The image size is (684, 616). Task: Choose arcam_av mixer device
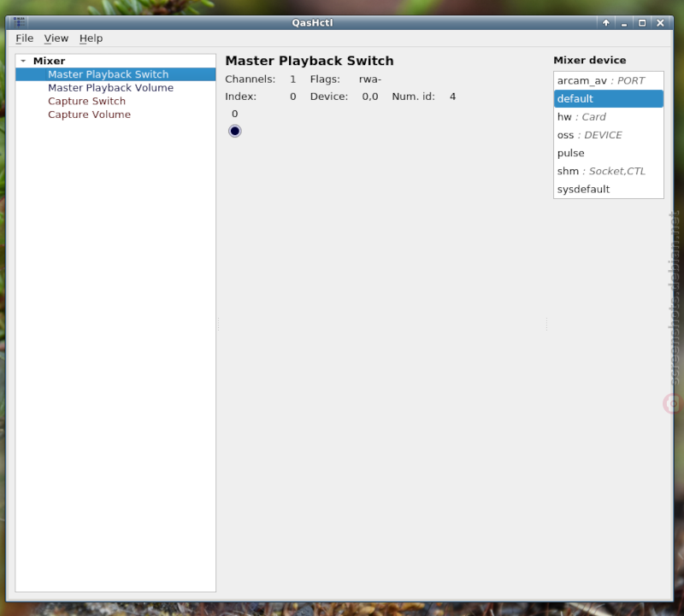(x=609, y=80)
